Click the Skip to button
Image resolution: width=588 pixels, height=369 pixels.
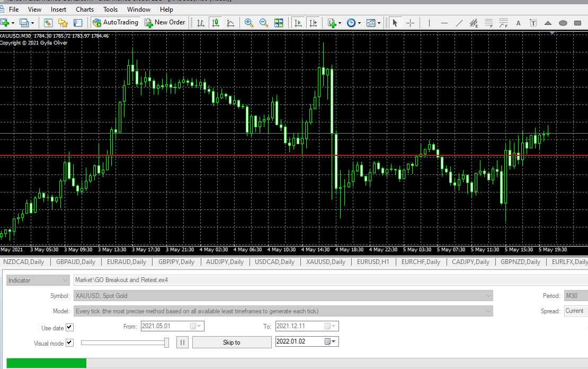[231, 342]
